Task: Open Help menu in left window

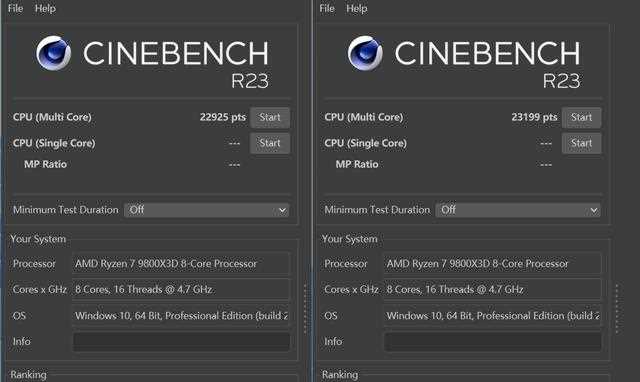Action: [x=45, y=9]
